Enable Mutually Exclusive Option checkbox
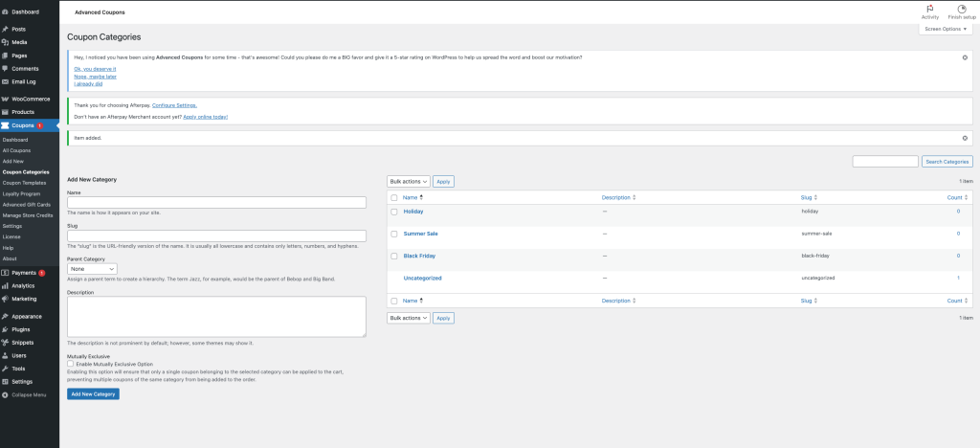The height and width of the screenshot is (448, 980). (71, 364)
